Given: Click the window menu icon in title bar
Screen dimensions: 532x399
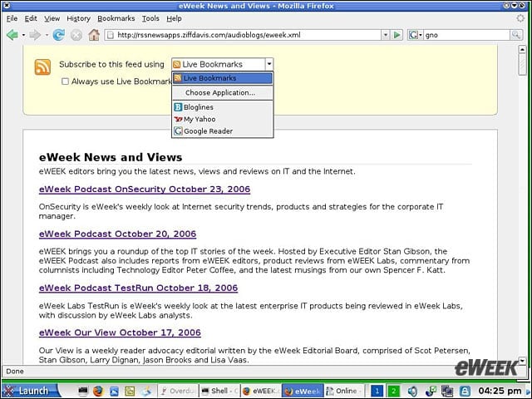Looking at the screenshot, I should pos(6,6).
